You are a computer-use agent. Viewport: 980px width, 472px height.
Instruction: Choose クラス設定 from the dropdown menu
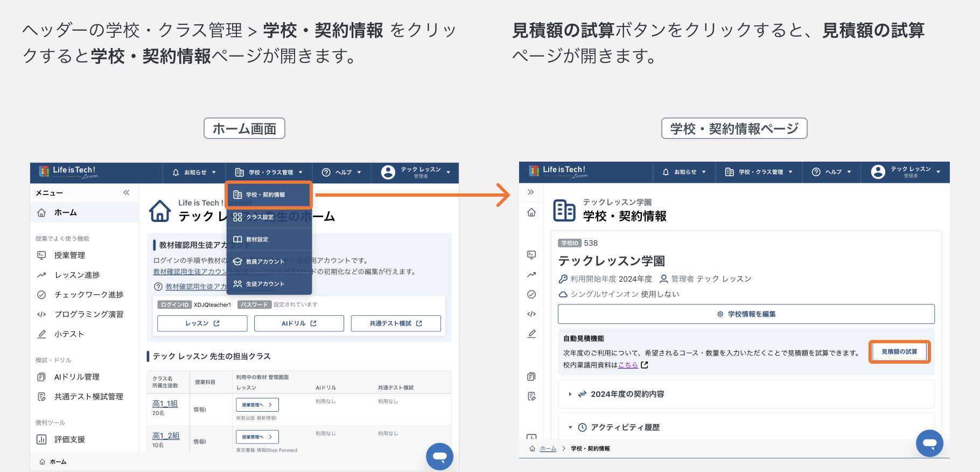[x=269, y=217]
